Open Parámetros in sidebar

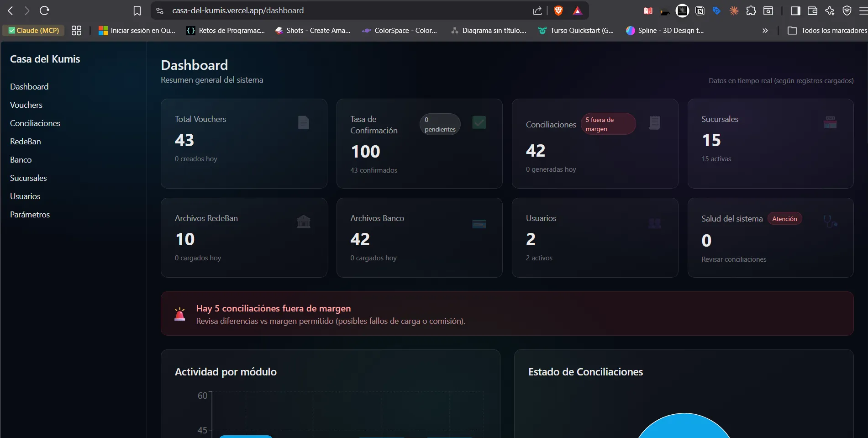tap(30, 214)
